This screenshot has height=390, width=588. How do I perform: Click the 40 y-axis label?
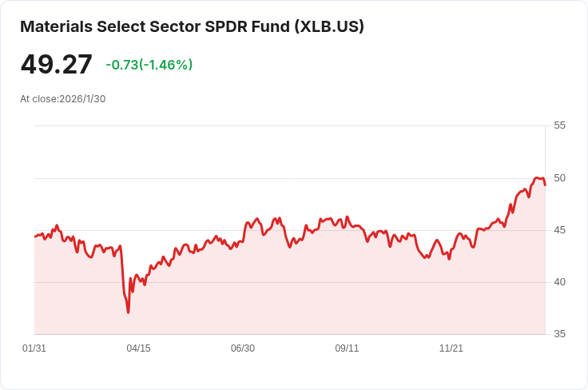point(559,282)
